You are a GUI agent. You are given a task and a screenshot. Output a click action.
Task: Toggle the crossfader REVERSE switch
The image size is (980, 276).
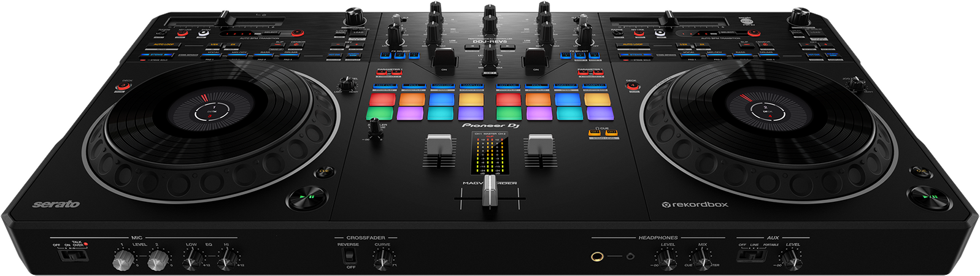(x=350, y=255)
